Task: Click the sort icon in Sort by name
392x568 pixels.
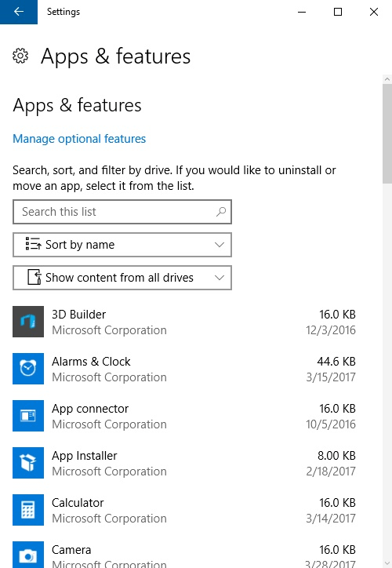Action: [33, 244]
